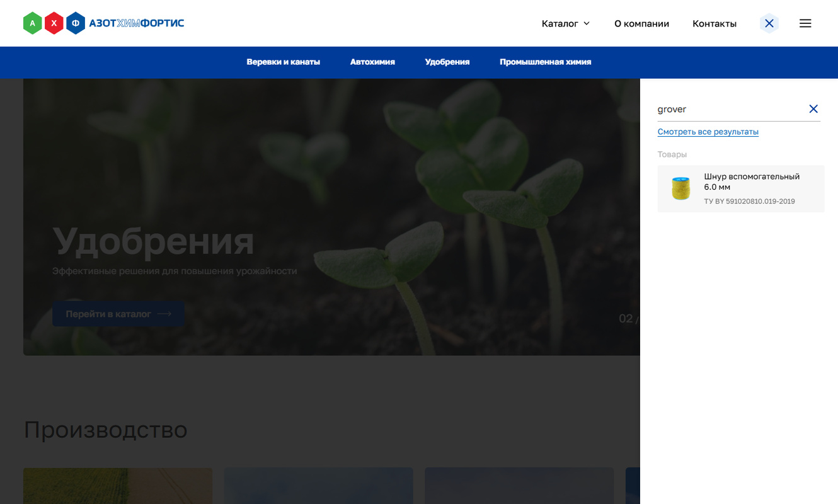The width and height of the screenshot is (838, 504).
Task: Open the Удобрения category
Action: click(447, 62)
